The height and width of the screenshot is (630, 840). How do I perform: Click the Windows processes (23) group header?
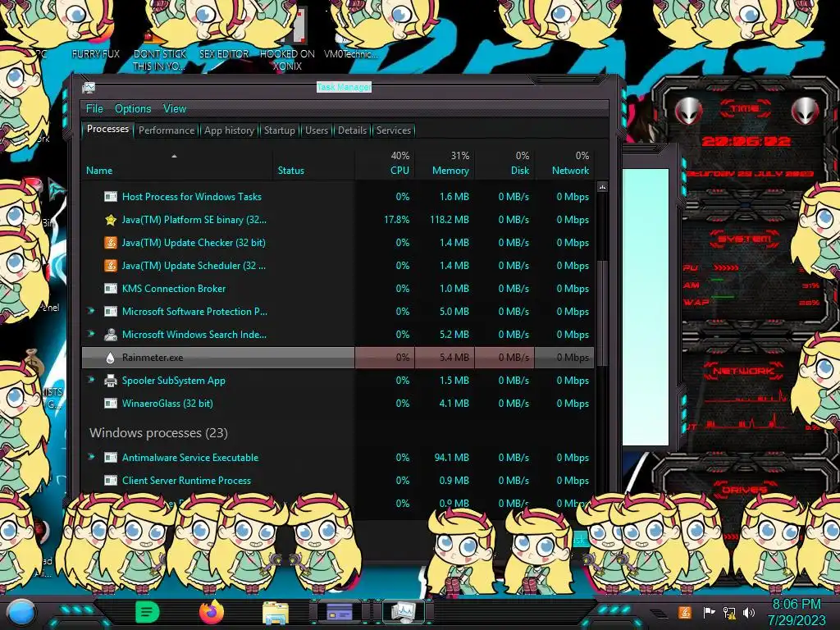[158, 433]
